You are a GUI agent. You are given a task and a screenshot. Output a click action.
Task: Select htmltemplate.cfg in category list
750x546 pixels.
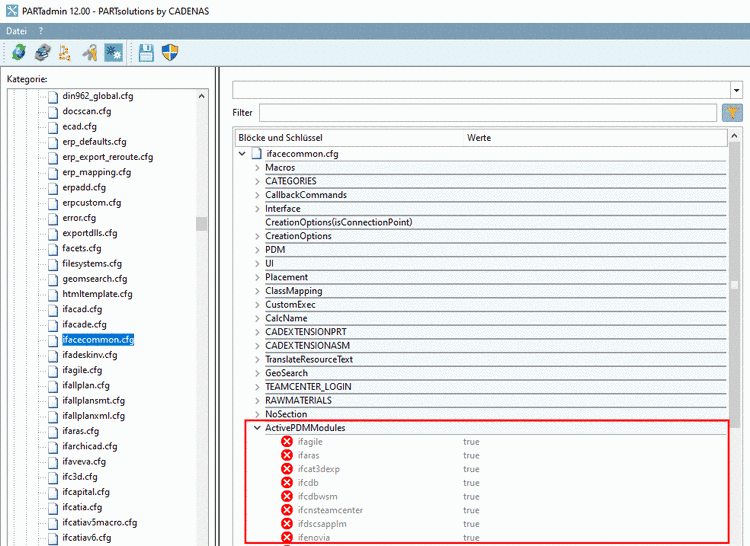pyautogui.click(x=97, y=294)
